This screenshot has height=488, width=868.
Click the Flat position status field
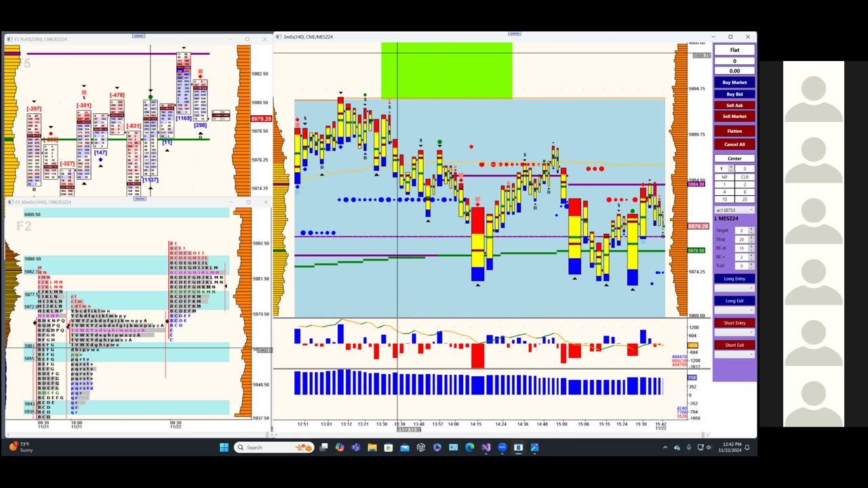(734, 50)
